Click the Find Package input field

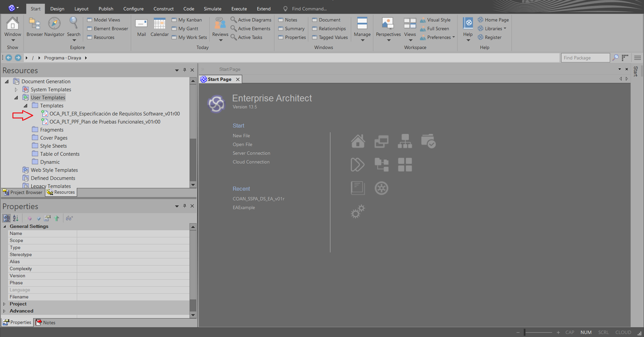[x=585, y=58]
